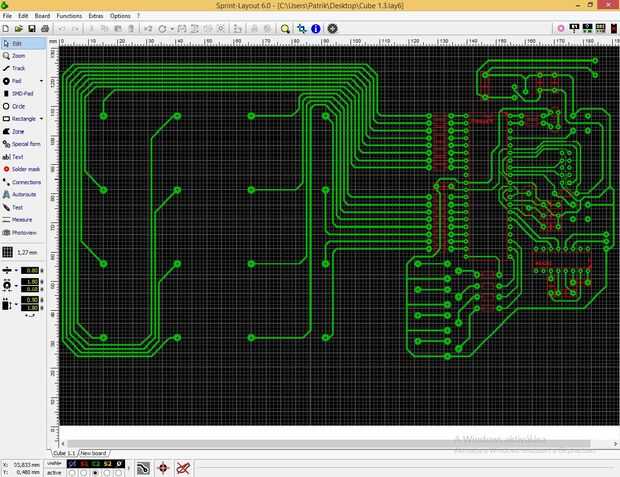Choose the Solder mask tool

[x=23, y=169]
